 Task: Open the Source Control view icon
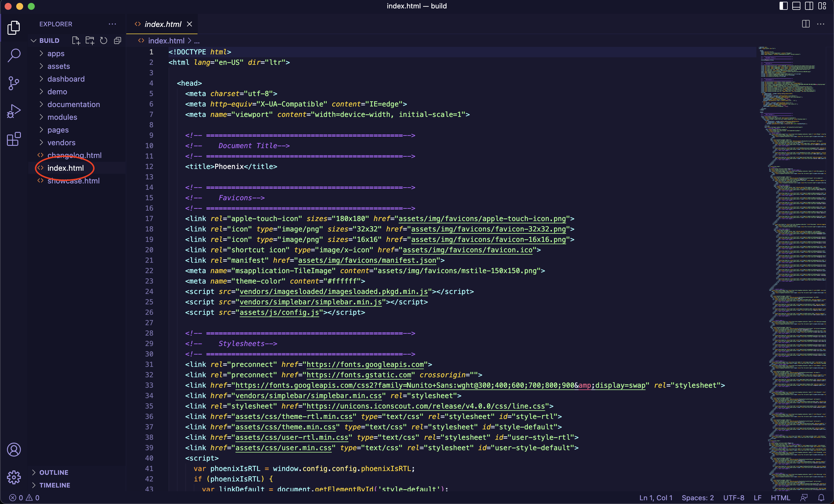pos(14,83)
